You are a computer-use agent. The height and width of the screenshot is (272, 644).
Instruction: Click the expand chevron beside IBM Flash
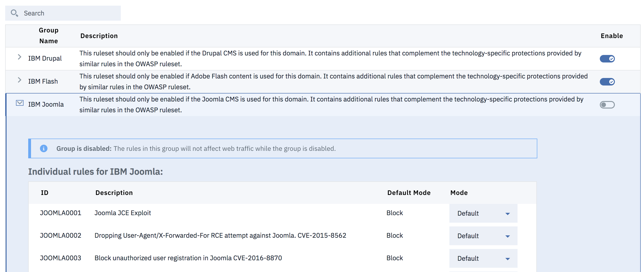click(x=20, y=80)
